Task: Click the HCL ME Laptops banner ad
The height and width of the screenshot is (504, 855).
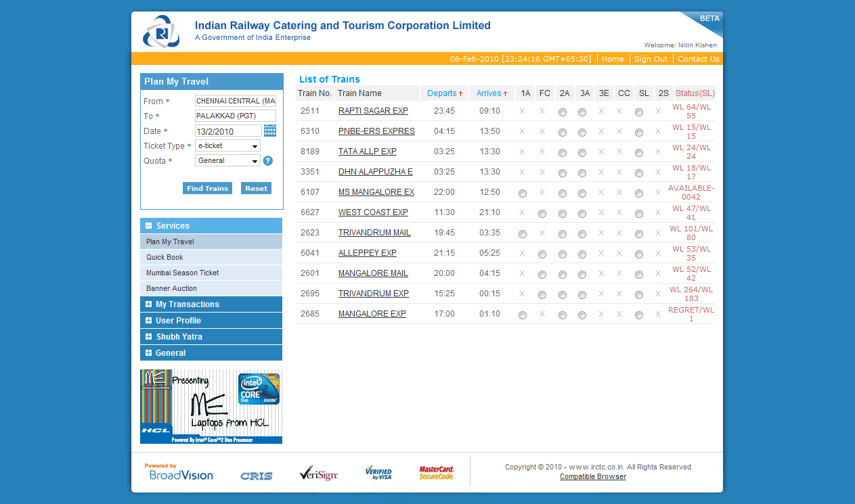Action: pyautogui.click(x=211, y=407)
